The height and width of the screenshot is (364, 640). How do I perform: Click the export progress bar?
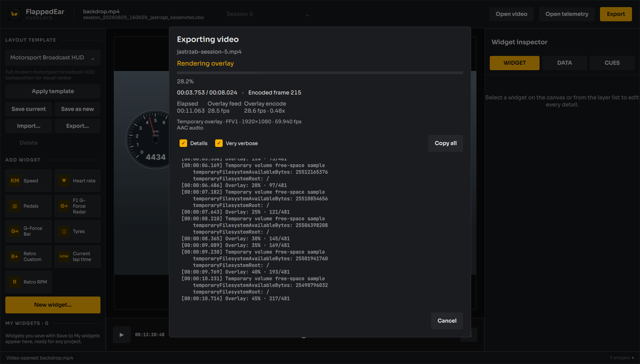pos(320,73)
